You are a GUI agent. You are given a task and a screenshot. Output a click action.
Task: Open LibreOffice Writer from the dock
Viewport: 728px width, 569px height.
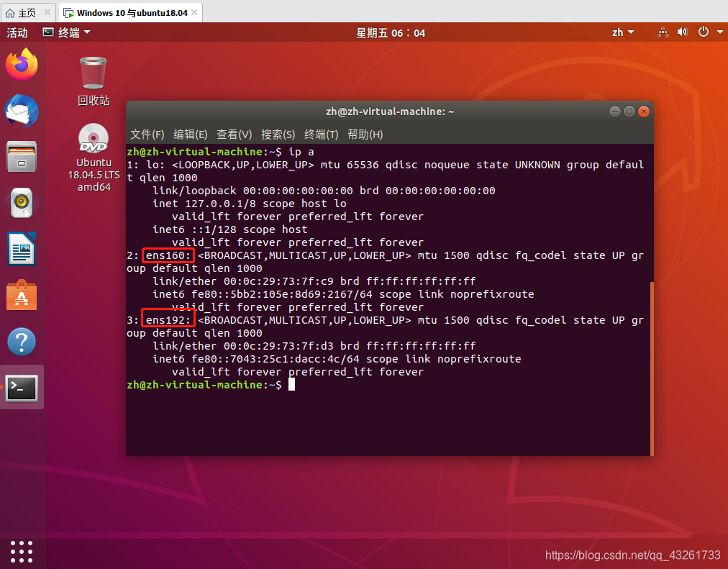(x=22, y=249)
